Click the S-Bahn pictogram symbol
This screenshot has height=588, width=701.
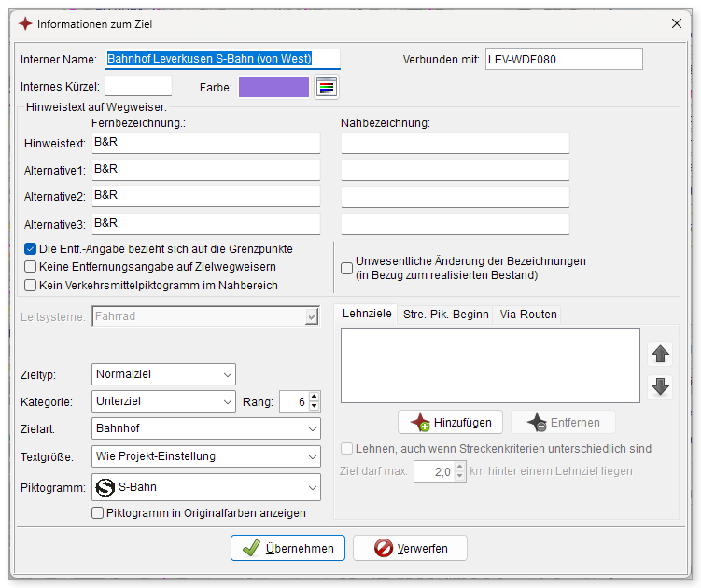105,487
